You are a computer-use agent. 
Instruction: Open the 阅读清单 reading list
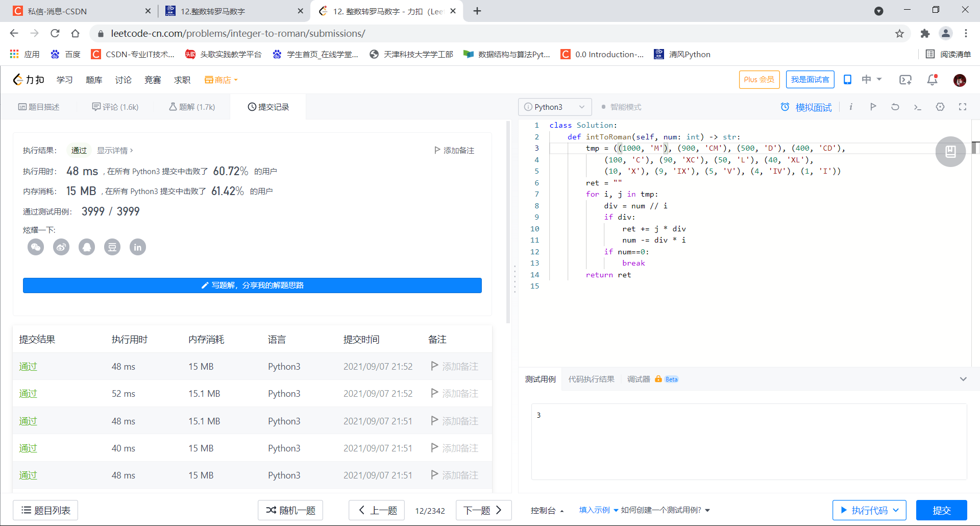948,54
